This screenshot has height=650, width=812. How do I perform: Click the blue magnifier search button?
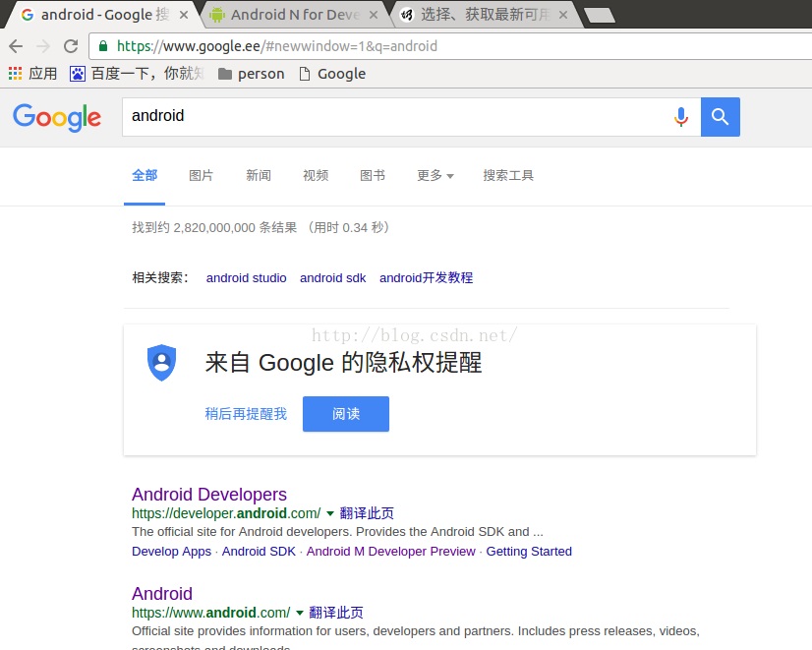[720, 117]
